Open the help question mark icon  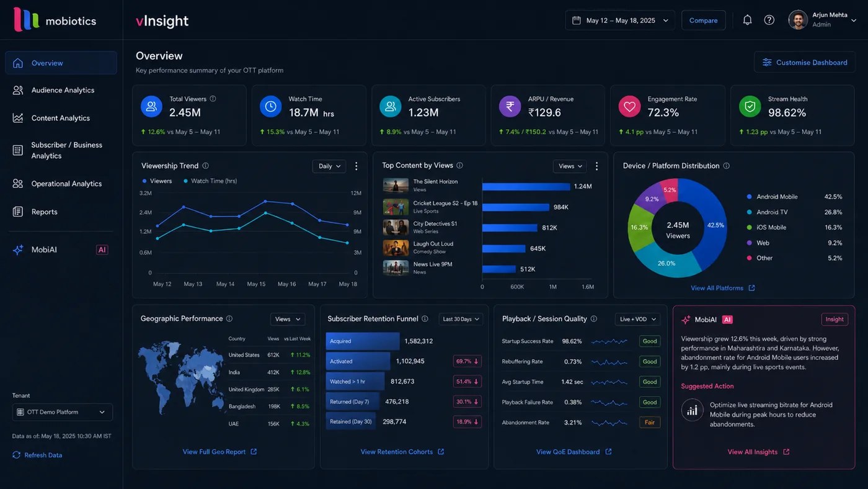[x=769, y=20]
